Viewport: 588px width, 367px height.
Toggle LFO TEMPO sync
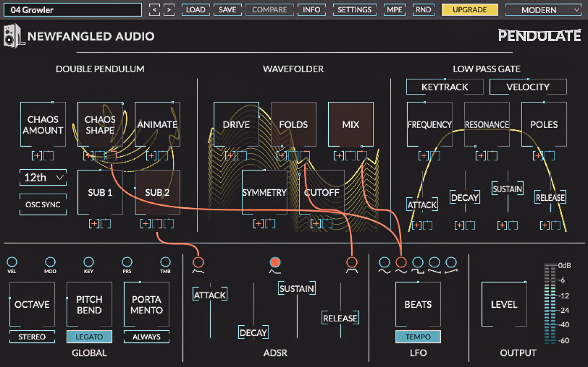click(418, 337)
